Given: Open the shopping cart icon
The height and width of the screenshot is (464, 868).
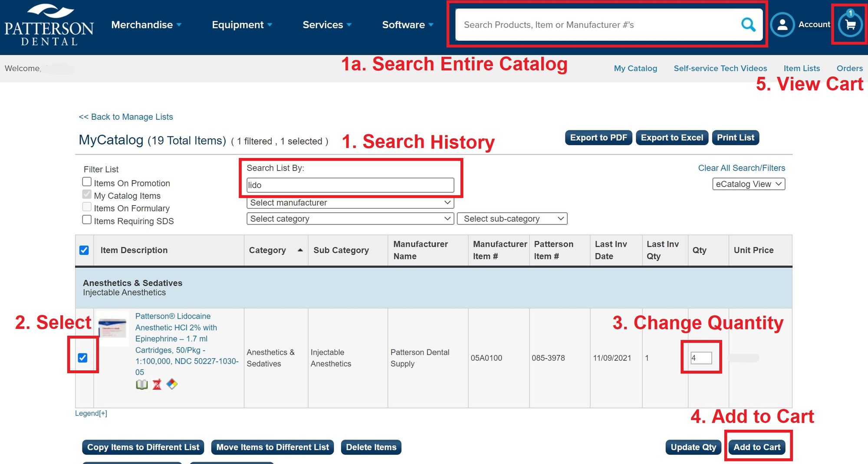Looking at the screenshot, I should [x=850, y=25].
